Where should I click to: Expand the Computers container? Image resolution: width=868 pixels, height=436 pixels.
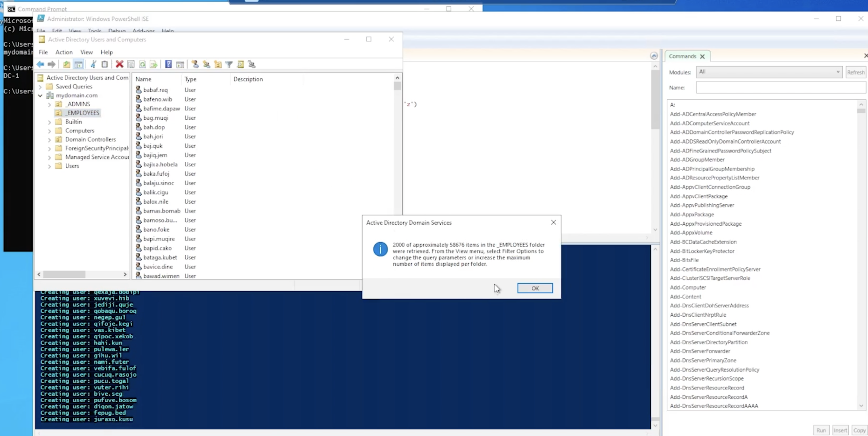pos(50,130)
